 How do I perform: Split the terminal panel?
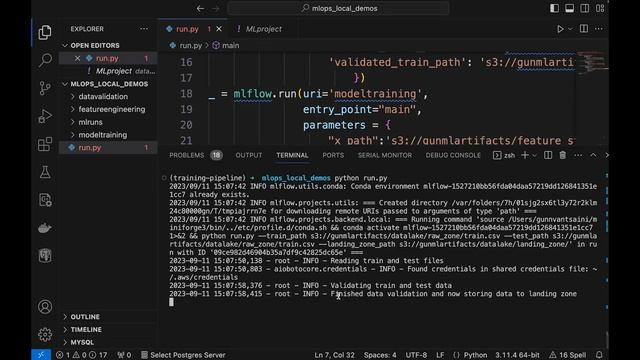pyautogui.click(x=548, y=155)
